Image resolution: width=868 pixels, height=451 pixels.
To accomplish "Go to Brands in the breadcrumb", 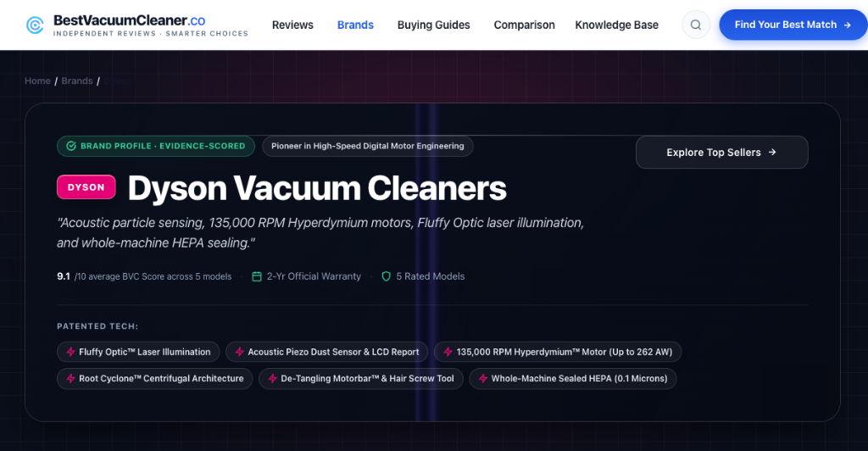I will [x=77, y=81].
